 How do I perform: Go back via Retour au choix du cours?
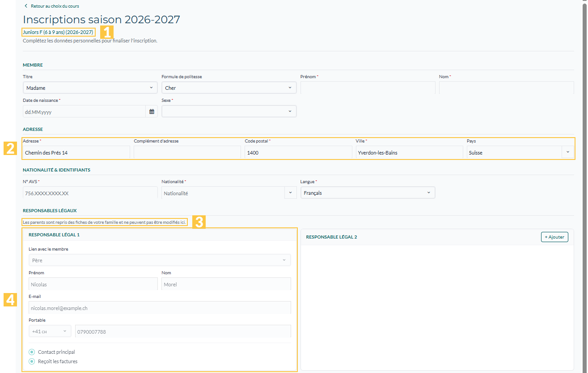(x=55, y=6)
